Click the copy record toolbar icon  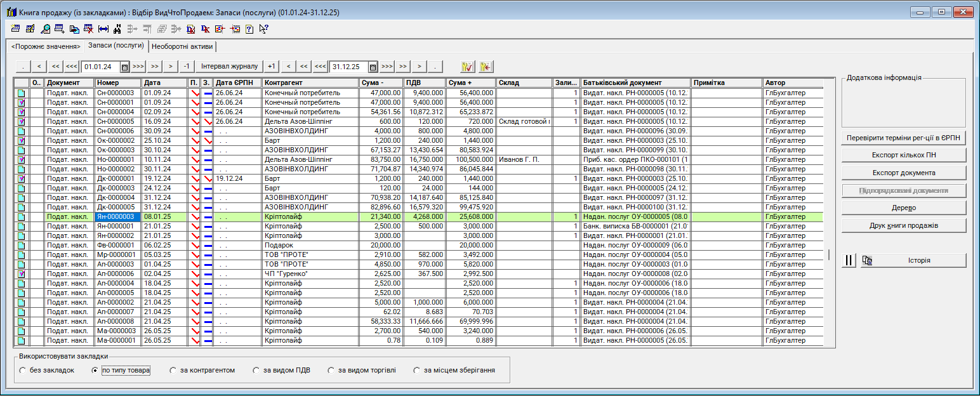(74, 29)
